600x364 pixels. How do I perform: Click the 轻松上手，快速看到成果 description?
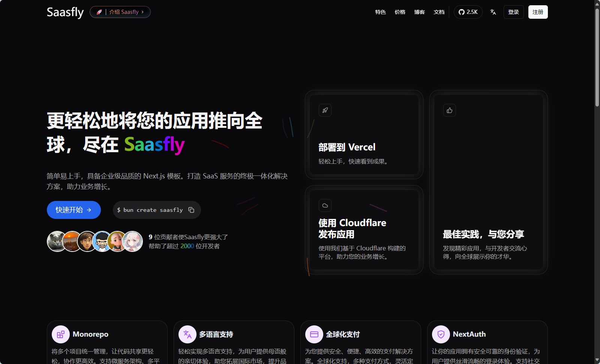coord(354,162)
